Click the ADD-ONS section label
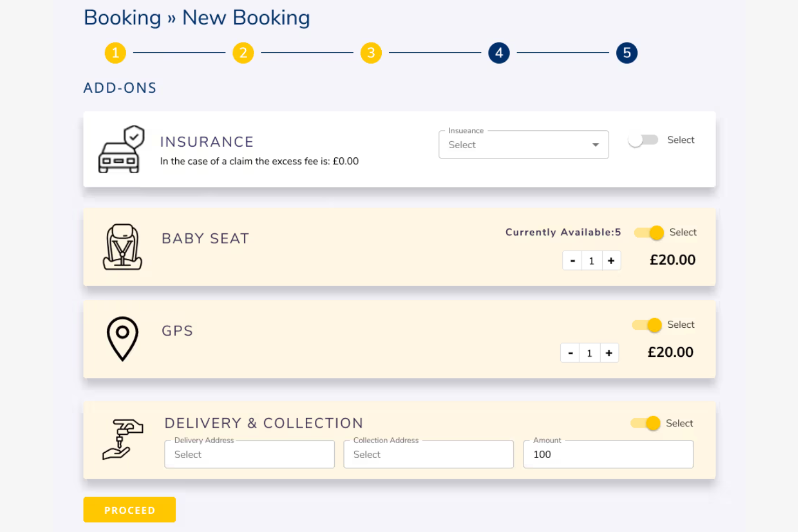 tap(120, 87)
